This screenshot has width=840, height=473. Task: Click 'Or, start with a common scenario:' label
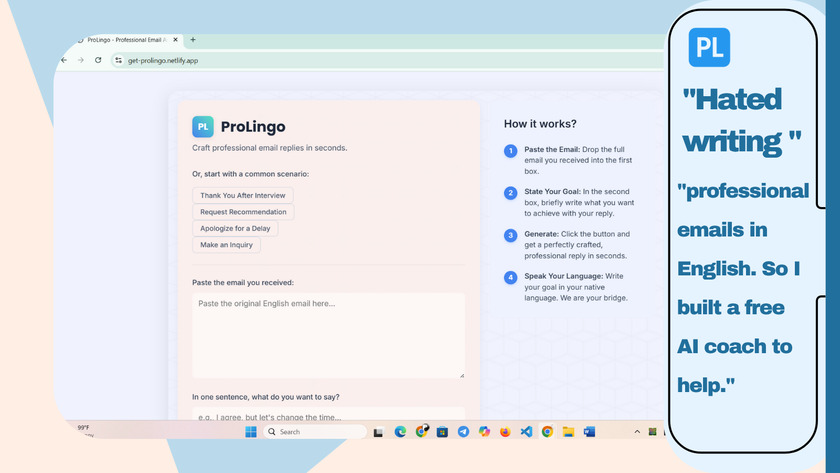(250, 174)
